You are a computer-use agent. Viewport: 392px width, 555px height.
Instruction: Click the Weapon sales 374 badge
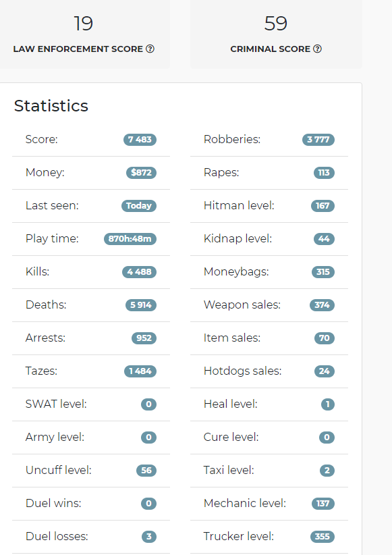(x=322, y=305)
